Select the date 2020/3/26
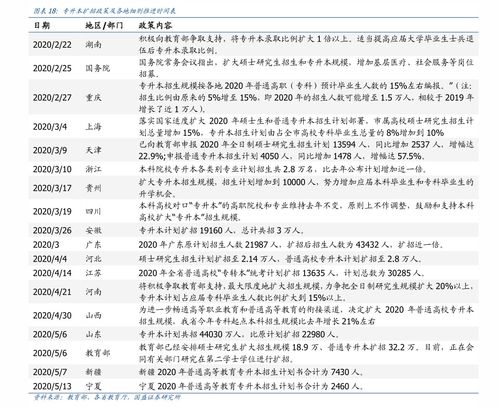This screenshot has width=499, height=409. 52,230
